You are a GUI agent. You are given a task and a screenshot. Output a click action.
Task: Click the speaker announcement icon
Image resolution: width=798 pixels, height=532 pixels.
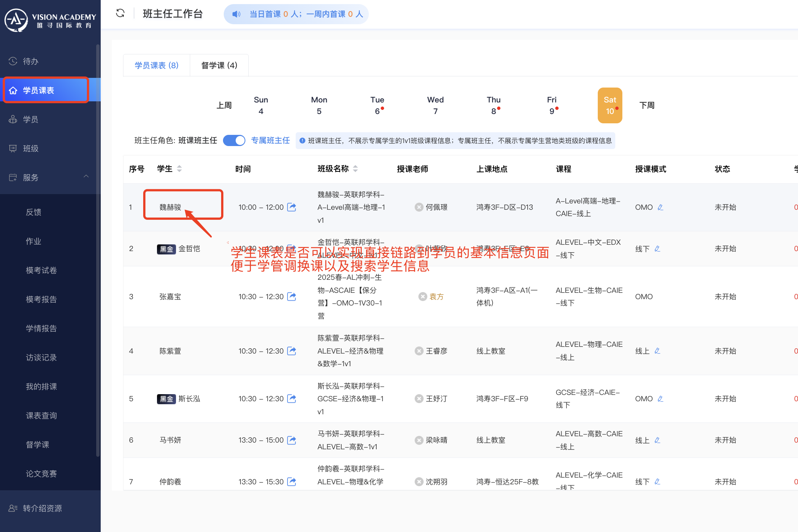tap(236, 14)
